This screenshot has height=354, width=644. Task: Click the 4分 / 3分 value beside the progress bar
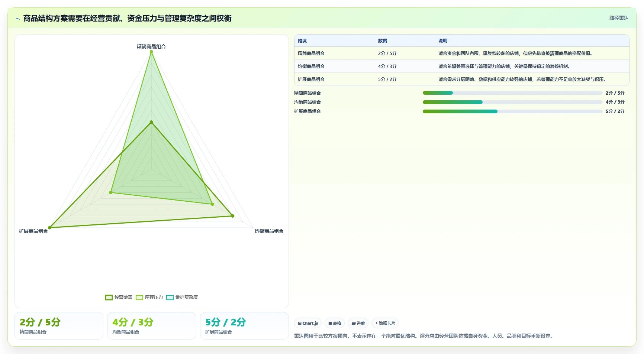pos(615,102)
